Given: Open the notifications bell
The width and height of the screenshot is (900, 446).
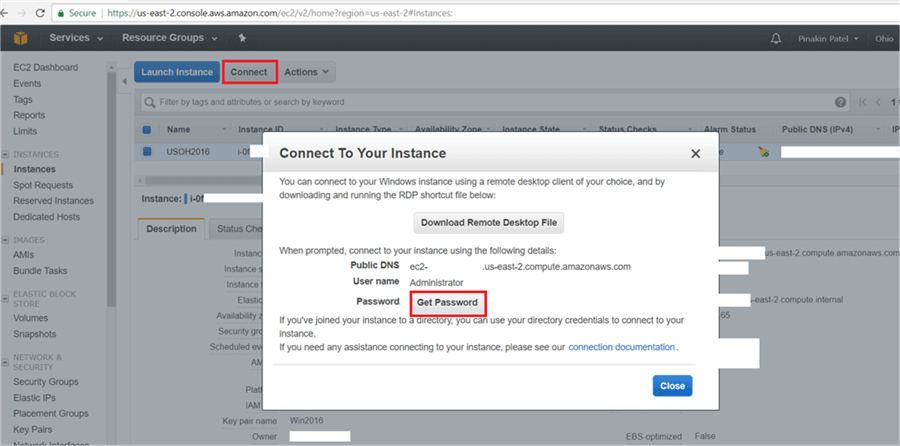Looking at the screenshot, I should 775,38.
